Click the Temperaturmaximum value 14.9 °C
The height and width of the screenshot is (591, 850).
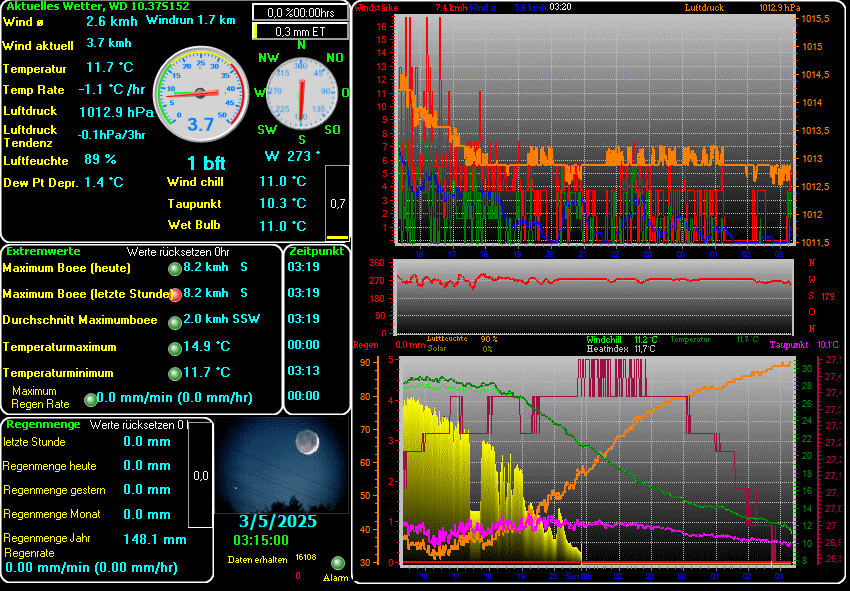[x=207, y=346]
